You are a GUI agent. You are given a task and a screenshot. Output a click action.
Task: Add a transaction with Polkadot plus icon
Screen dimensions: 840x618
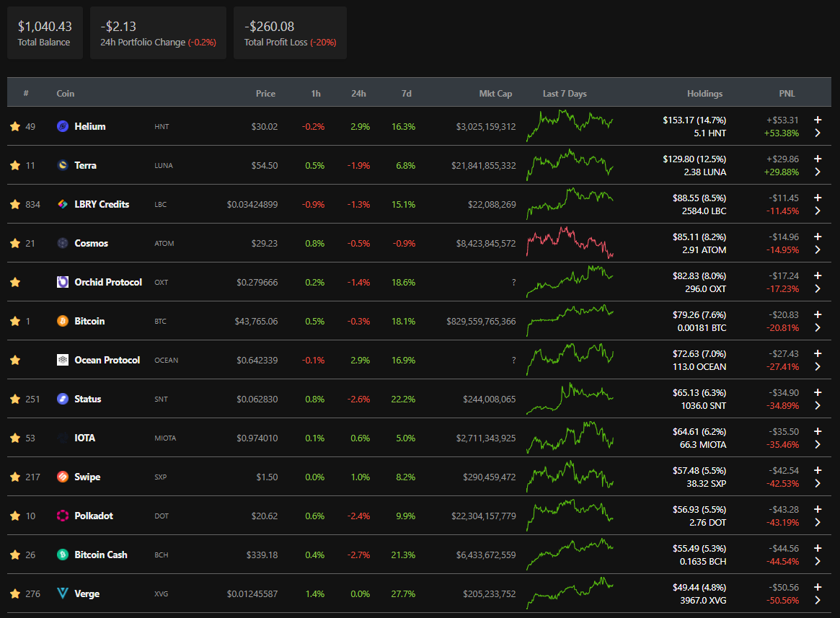click(818, 509)
